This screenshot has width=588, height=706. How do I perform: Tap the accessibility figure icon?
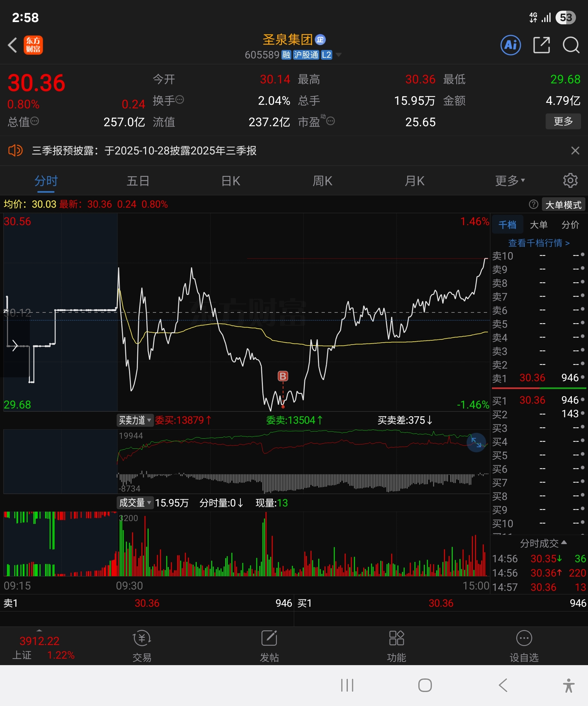tap(569, 686)
